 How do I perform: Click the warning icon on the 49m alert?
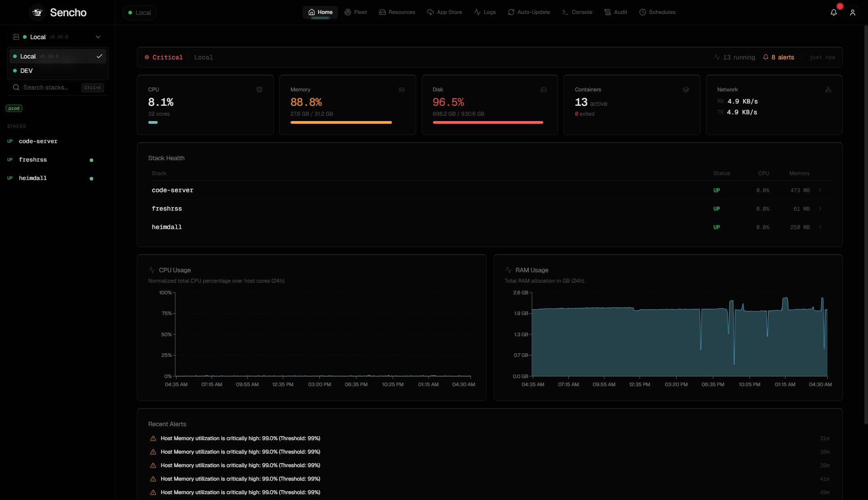tap(153, 492)
